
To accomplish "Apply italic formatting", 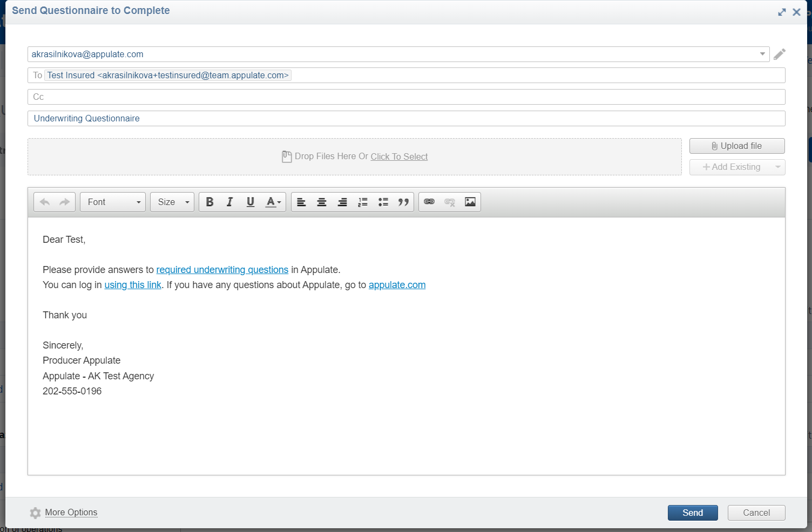I will pos(229,202).
